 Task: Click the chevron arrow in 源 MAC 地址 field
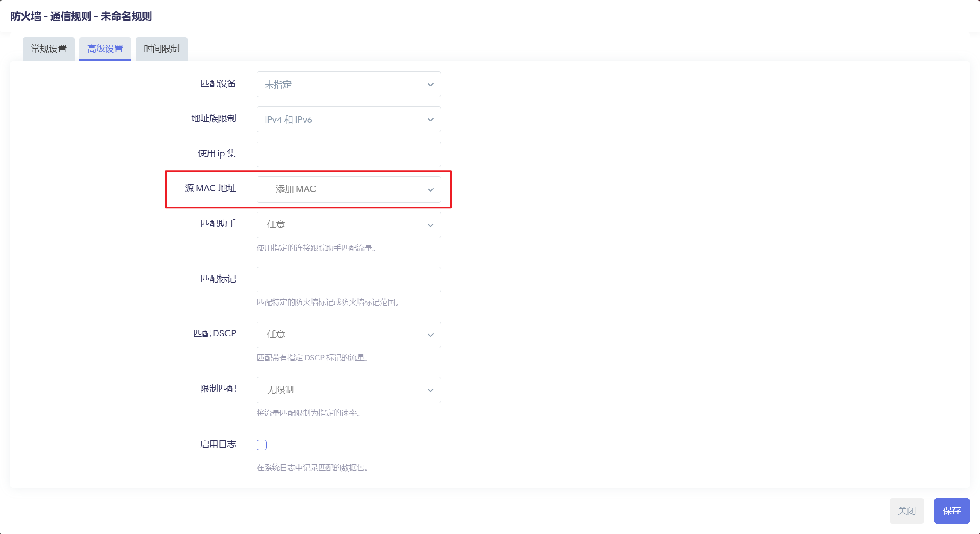tap(431, 190)
